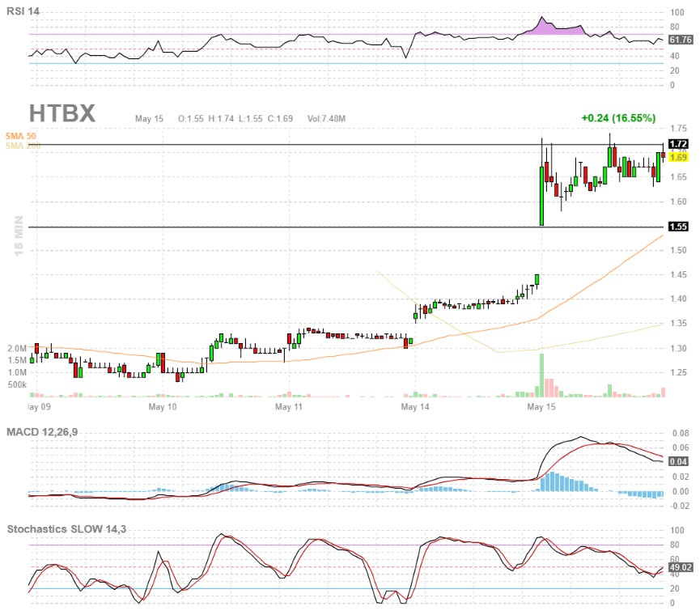Click the 1.55 support price badge
Image resolution: width=700 pixels, height=615 pixels.
pyautogui.click(x=679, y=227)
